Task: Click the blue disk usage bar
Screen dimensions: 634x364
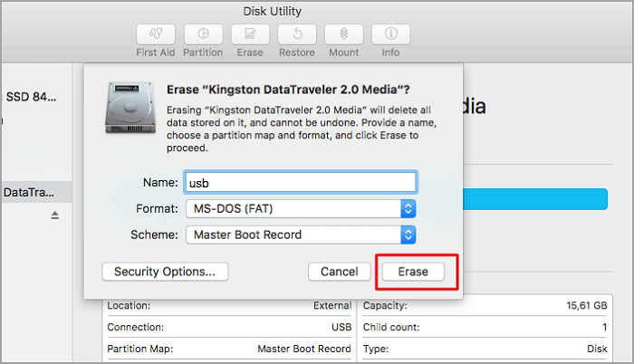Action: coord(534,199)
